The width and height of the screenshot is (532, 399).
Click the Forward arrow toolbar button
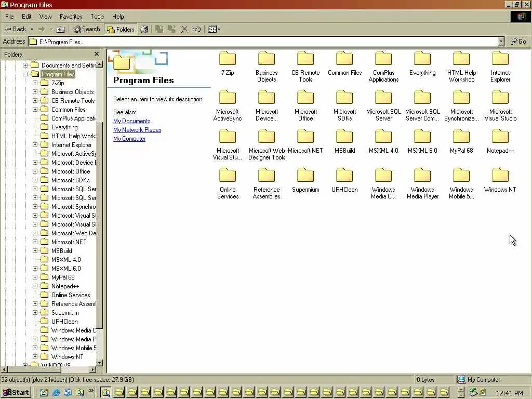click(x=42, y=29)
